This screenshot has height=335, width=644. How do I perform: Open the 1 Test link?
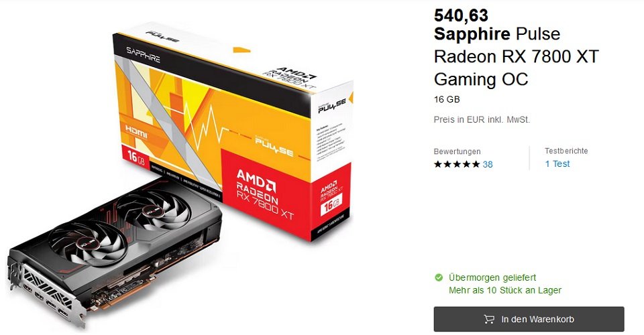(557, 163)
